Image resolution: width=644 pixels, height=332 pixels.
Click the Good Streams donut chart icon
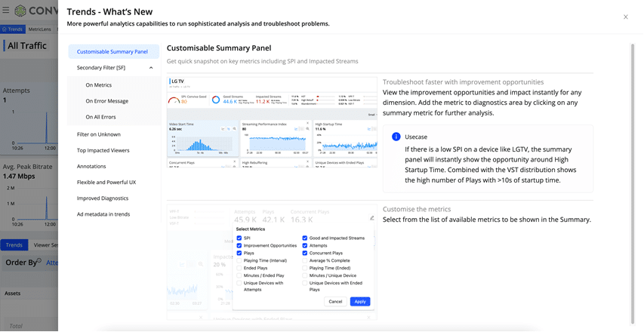[x=216, y=100]
